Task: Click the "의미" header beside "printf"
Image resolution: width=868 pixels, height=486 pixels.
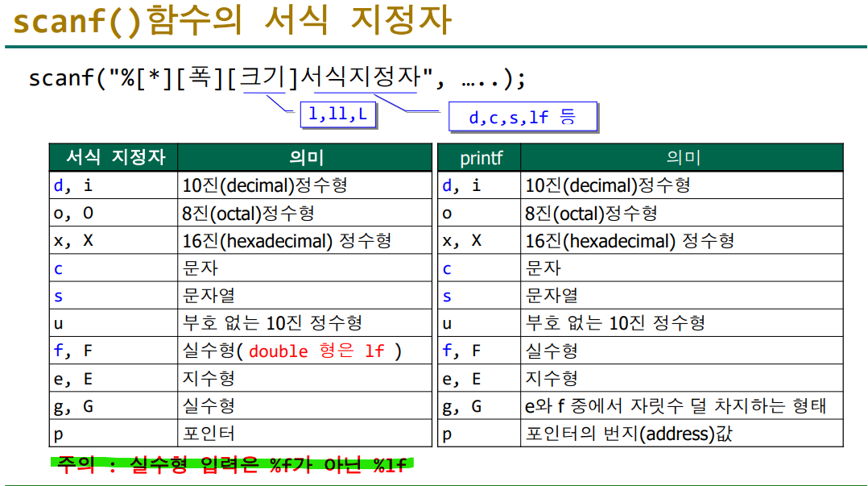Action: click(682, 158)
